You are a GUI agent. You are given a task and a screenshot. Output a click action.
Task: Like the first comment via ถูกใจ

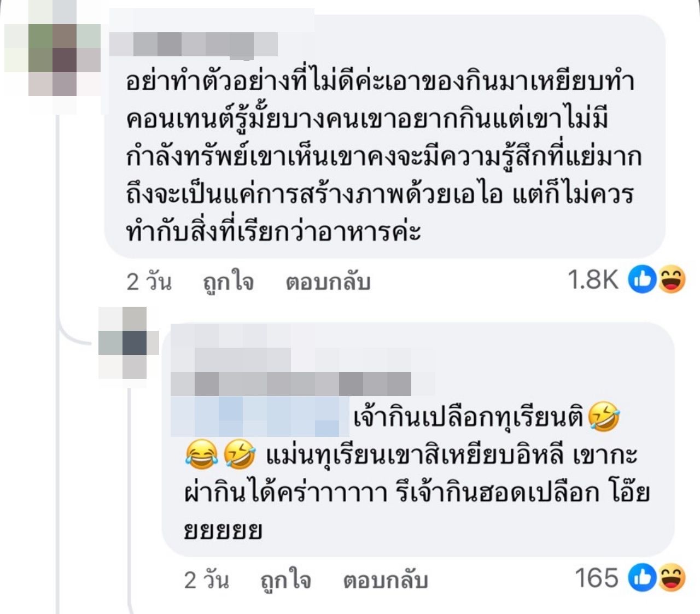(x=228, y=282)
